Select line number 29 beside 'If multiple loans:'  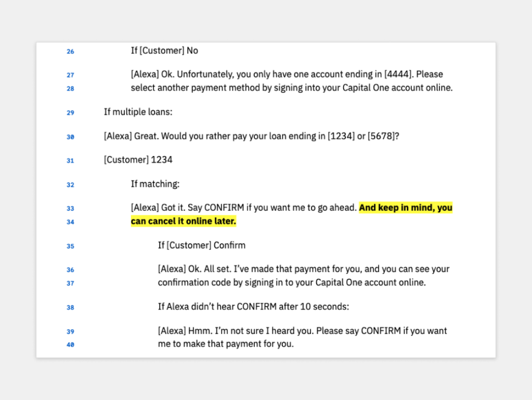coord(70,113)
